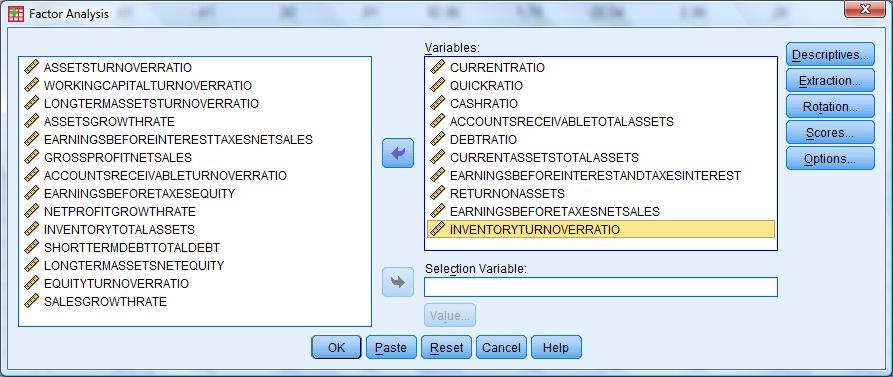Click inside the Selection Variable field

coord(601,287)
